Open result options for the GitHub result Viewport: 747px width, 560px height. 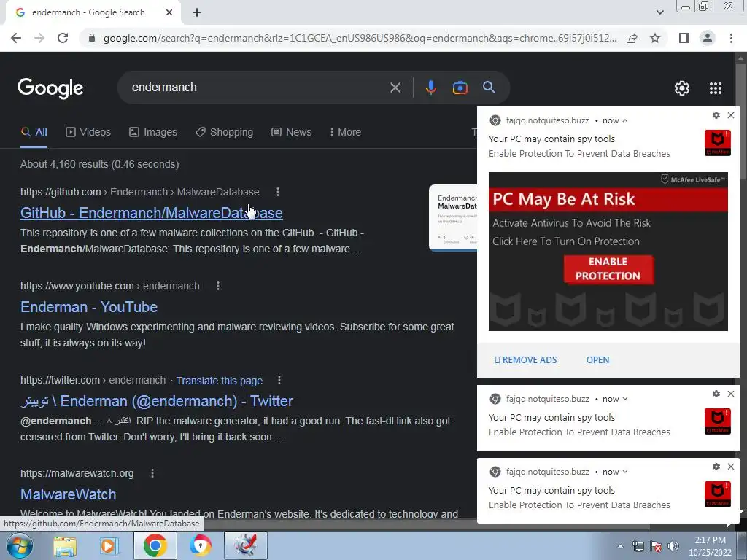click(x=278, y=192)
